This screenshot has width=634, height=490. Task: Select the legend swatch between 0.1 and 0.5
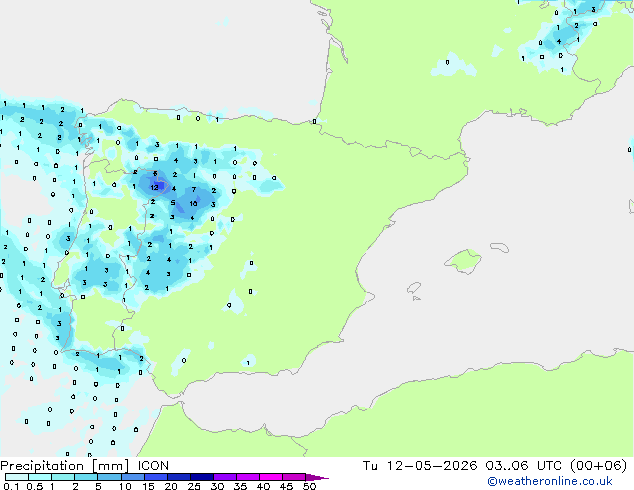pyautogui.click(x=17, y=477)
